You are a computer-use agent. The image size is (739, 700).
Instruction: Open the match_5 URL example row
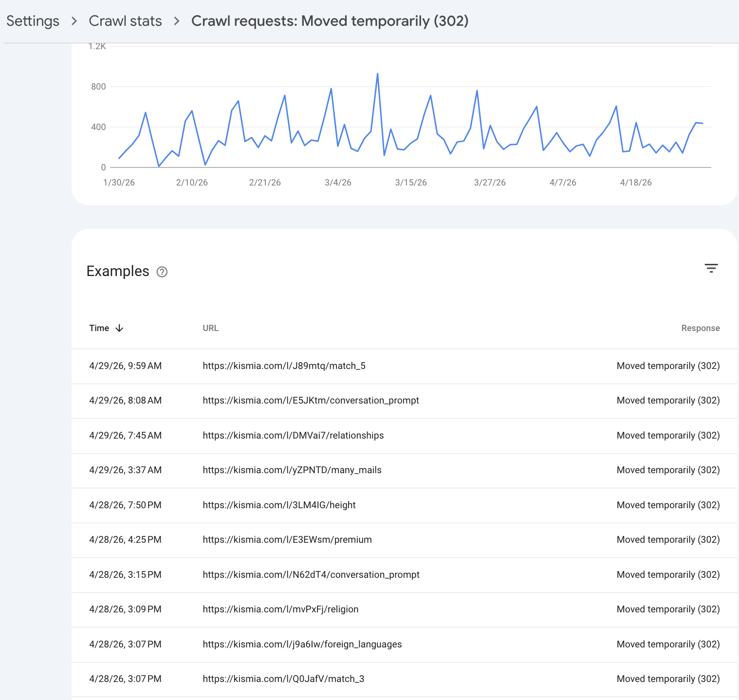[x=284, y=366]
